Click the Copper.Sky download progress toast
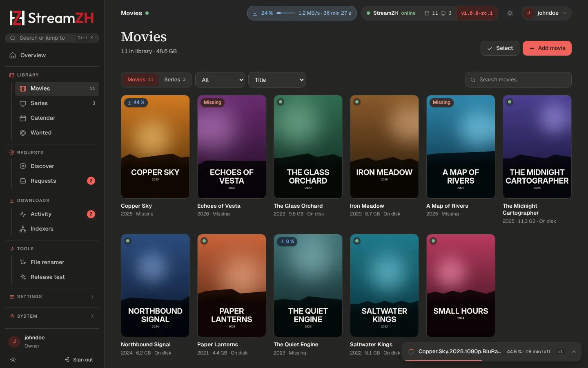 [491, 352]
